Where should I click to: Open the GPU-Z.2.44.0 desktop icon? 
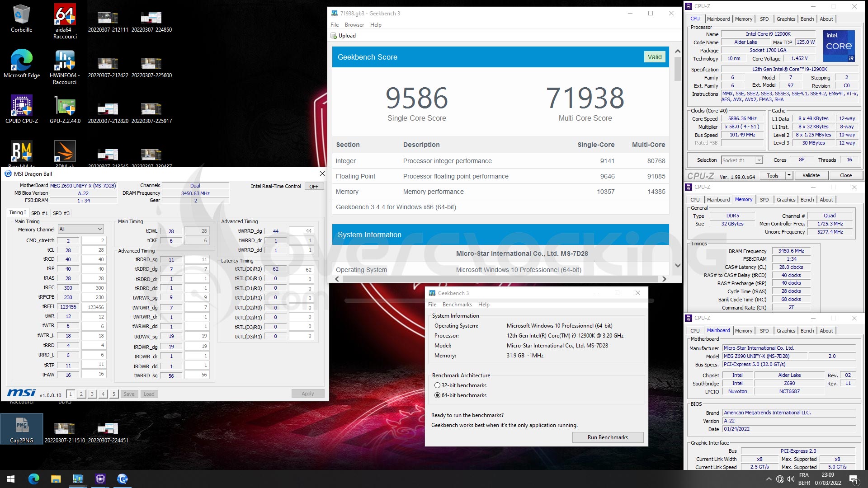click(65, 109)
